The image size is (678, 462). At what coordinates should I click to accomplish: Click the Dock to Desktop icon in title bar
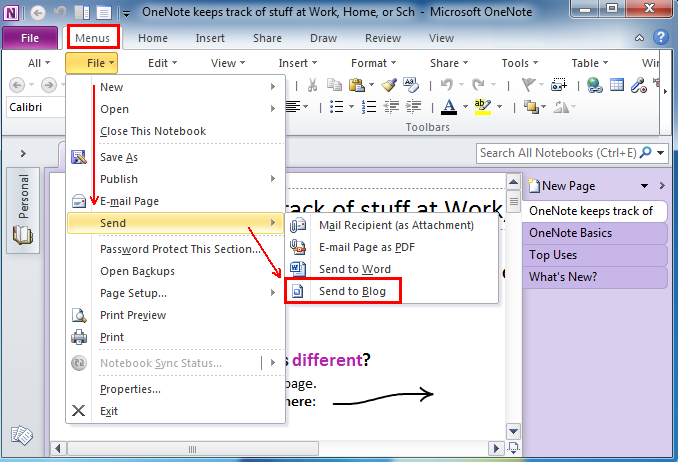coord(82,13)
